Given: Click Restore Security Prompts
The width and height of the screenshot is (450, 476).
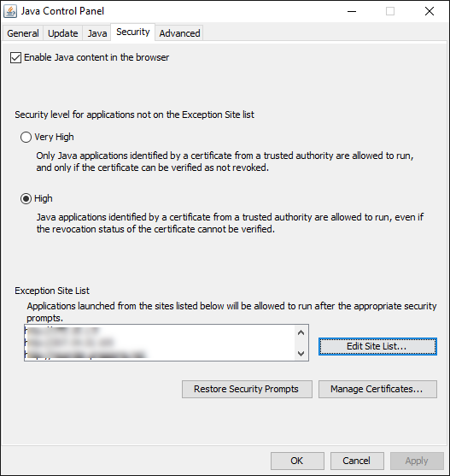Looking at the screenshot, I should (247, 389).
